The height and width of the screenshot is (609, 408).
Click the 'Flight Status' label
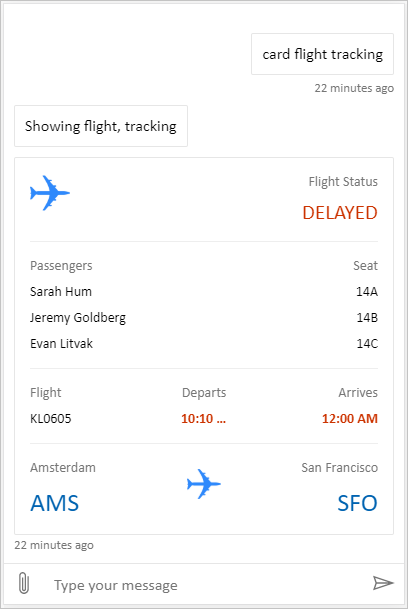(343, 182)
